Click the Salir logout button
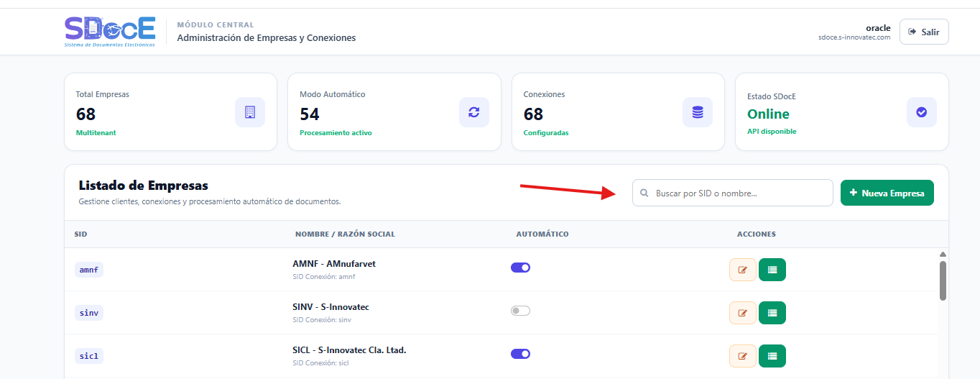The height and width of the screenshot is (379, 980). pyautogui.click(x=924, y=32)
